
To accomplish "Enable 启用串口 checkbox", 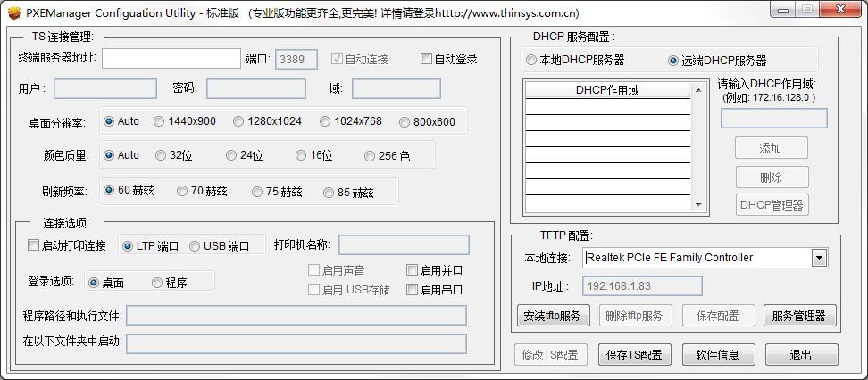I will point(412,289).
